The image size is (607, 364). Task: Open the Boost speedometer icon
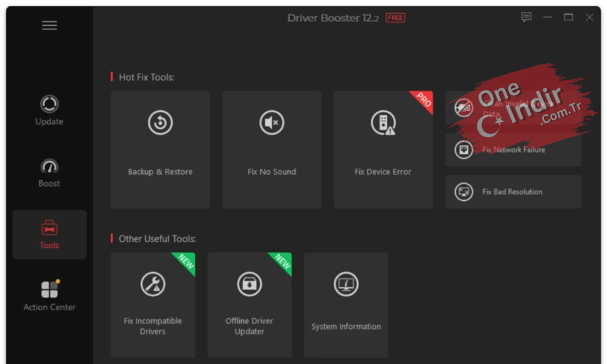pos(49,167)
